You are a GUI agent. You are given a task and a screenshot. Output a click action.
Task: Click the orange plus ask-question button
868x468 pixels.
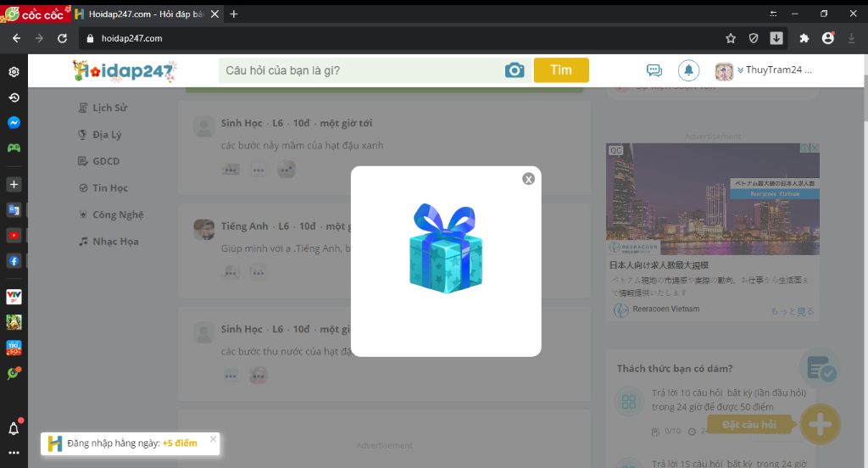(821, 425)
